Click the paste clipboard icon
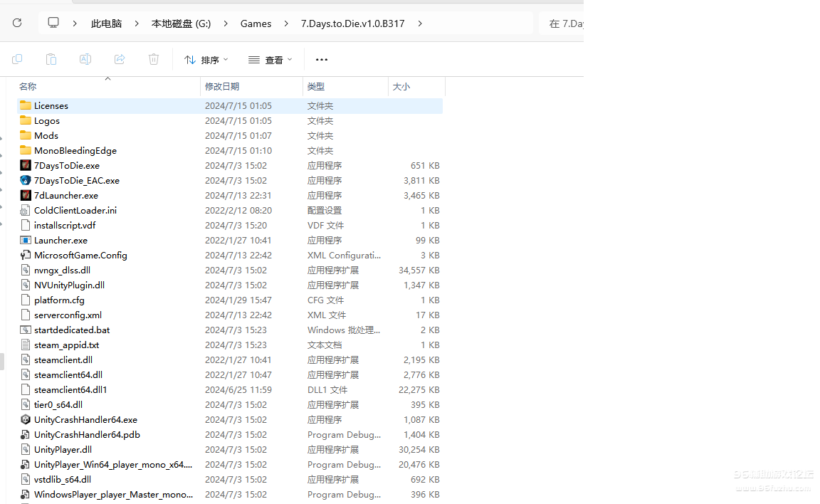The height and width of the screenshot is (504, 820). pyautogui.click(x=51, y=60)
